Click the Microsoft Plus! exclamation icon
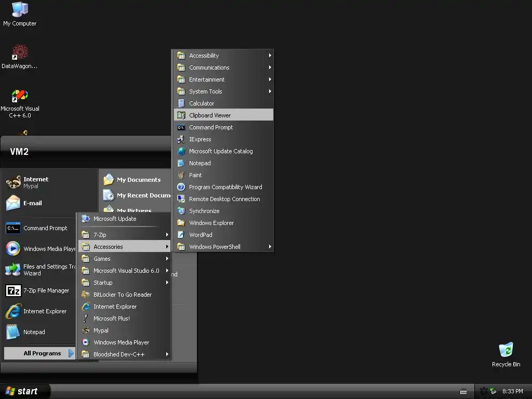This screenshot has width=532, height=399. [86, 318]
